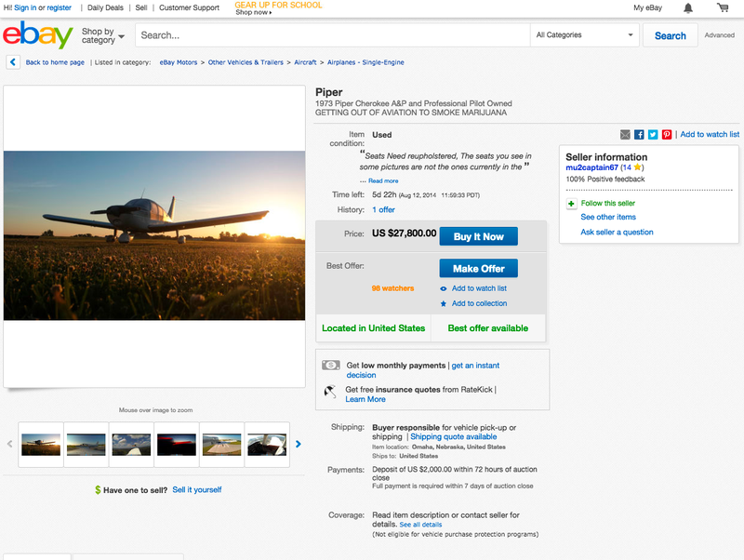The height and width of the screenshot is (560, 744).
Task: Click the green plus Follow seller icon
Action: [571, 204]
